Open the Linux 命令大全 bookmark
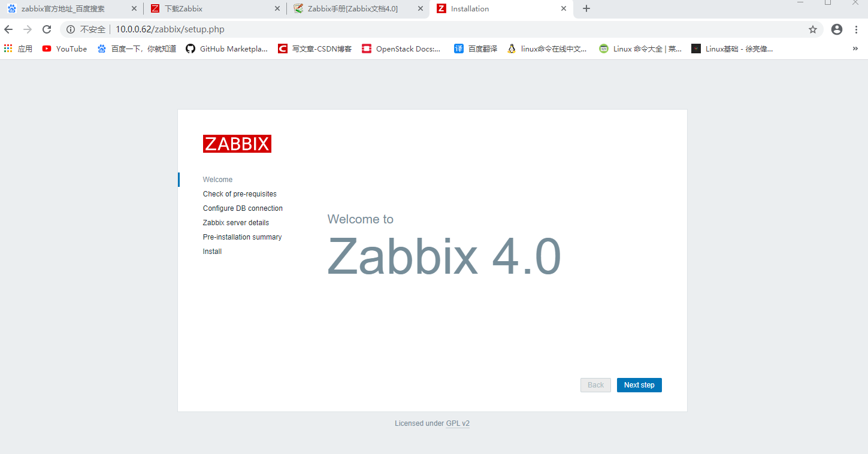The image size is (868, 454). [x=640, y=49]
